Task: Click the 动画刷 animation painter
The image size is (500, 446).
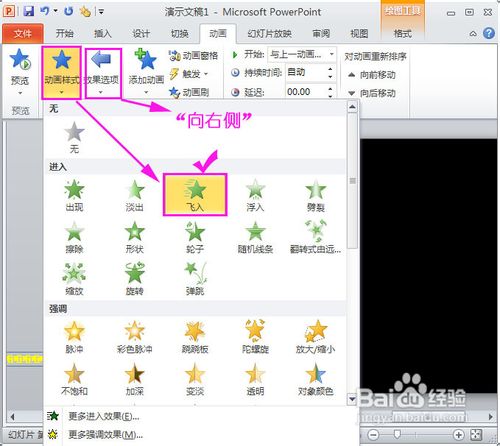Action: tap(189, 92)
